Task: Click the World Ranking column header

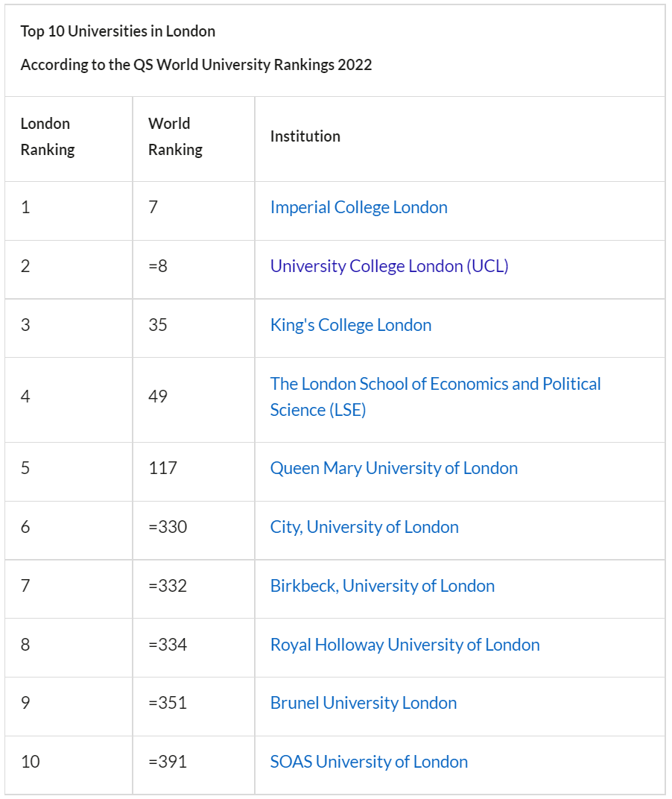Action: 175,136
